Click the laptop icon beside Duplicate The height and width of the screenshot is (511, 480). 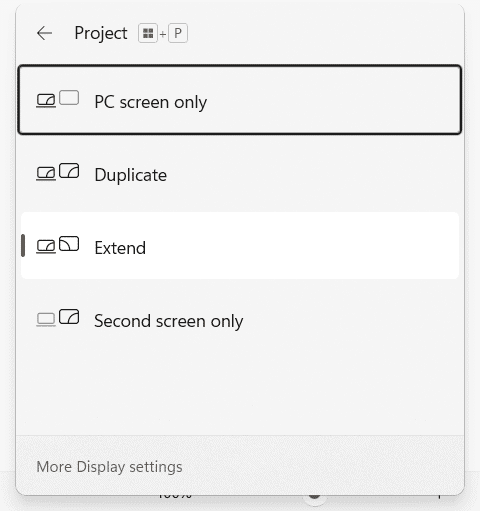click(x=46, y=174)
